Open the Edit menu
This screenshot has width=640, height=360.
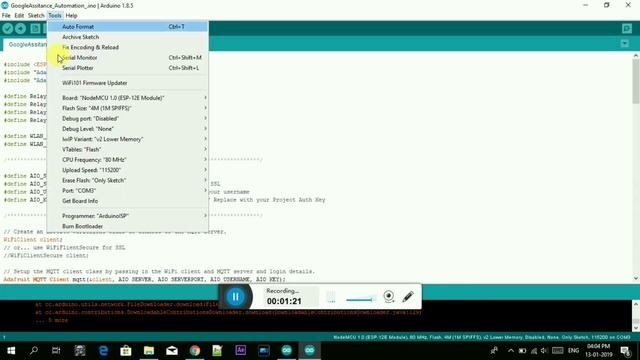pos(19,16)
